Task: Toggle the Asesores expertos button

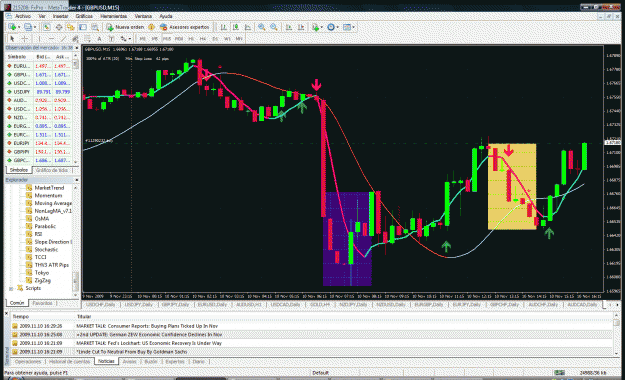Action: (x=185, y=27)
